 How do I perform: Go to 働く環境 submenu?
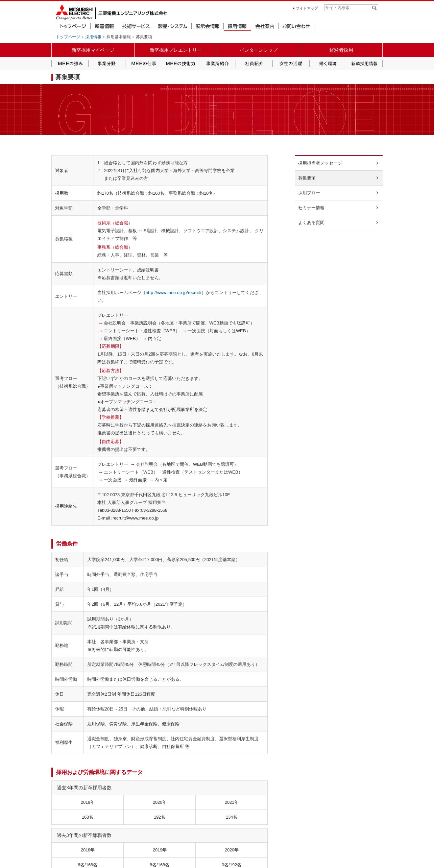point(328,64)
